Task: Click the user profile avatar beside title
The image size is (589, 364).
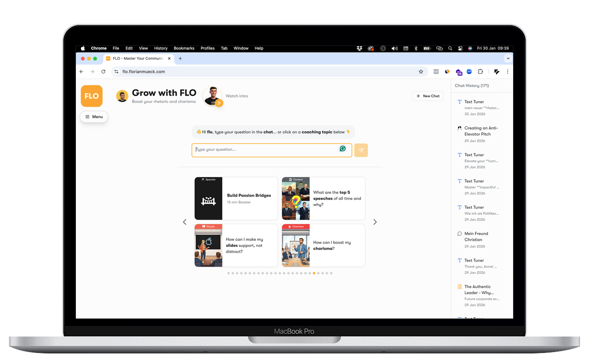Action: (122, 96)
